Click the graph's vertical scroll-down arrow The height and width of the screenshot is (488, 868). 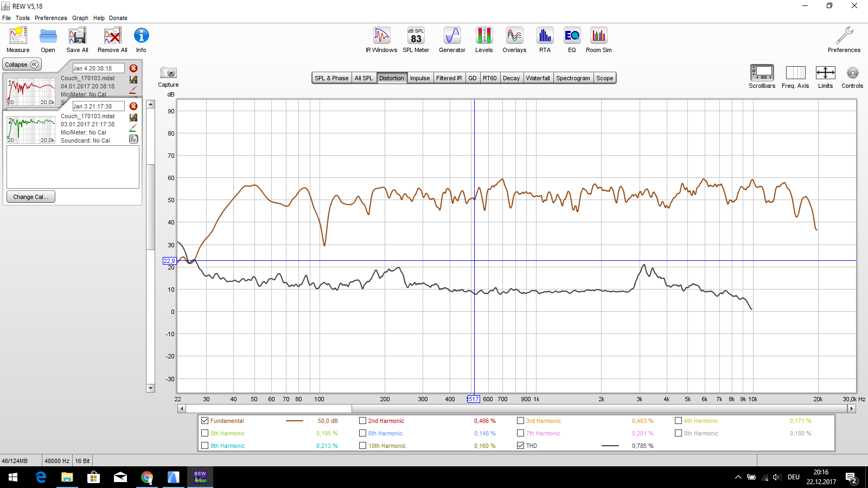(x=151, y=388)
